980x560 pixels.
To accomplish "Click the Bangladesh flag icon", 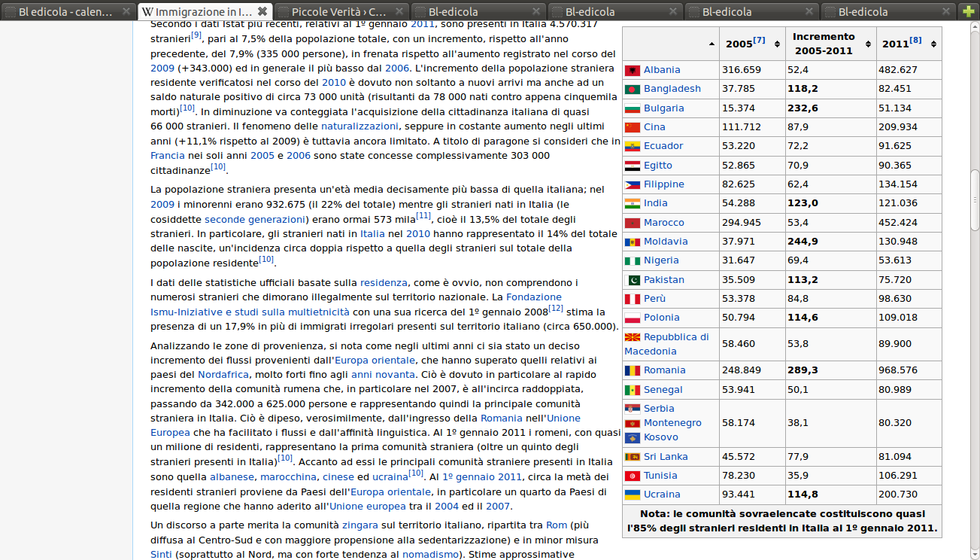I will [632, 89].
